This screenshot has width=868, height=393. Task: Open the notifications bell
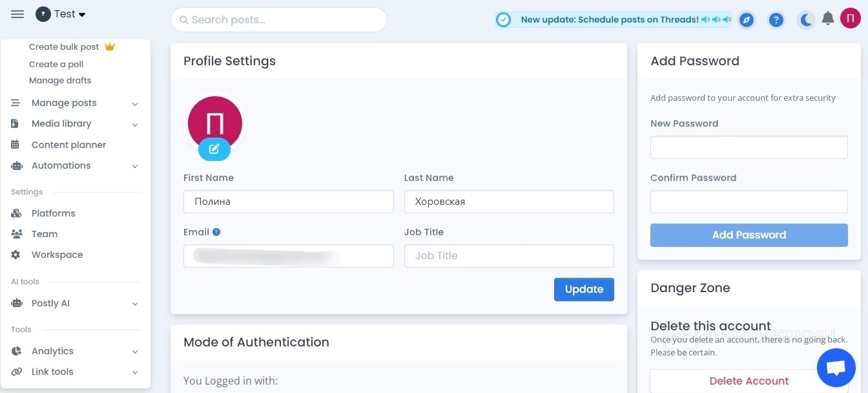827,19
